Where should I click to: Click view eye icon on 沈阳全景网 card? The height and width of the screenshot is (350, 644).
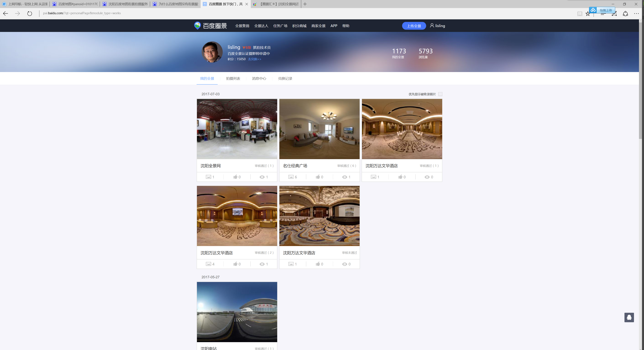[x=262, y=177]
